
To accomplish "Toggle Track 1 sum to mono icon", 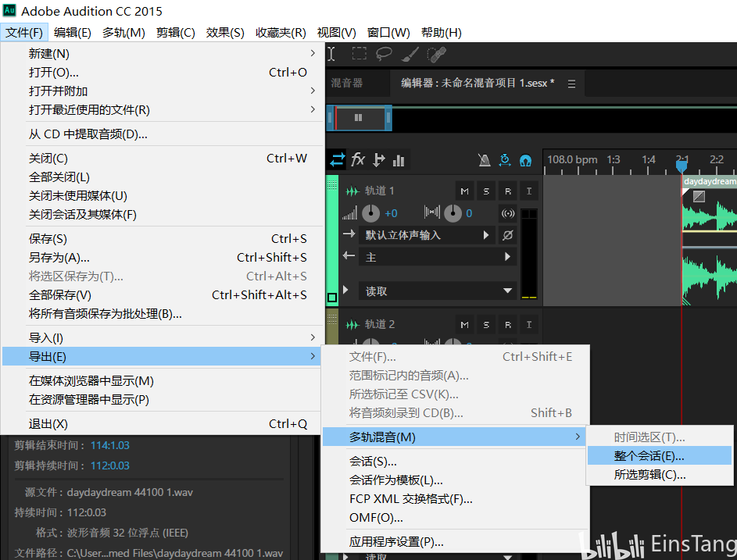I will coord(508,213).
